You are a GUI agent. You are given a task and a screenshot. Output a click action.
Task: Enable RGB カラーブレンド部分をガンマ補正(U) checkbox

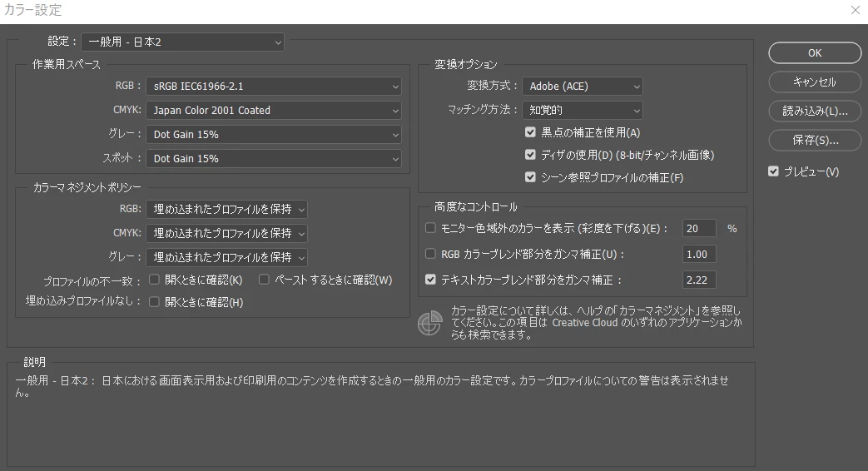pyautogui.click(x=430, y=254)
